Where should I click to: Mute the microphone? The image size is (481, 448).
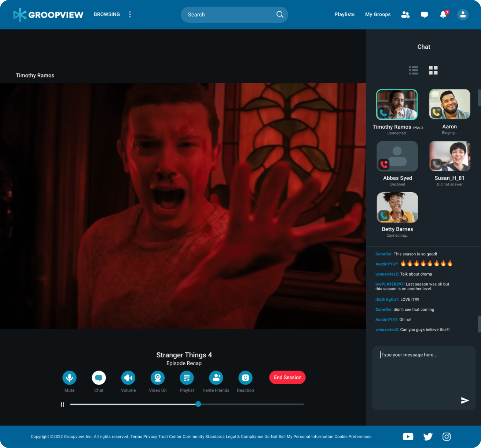pyautogui.click(x=69, y=378)
